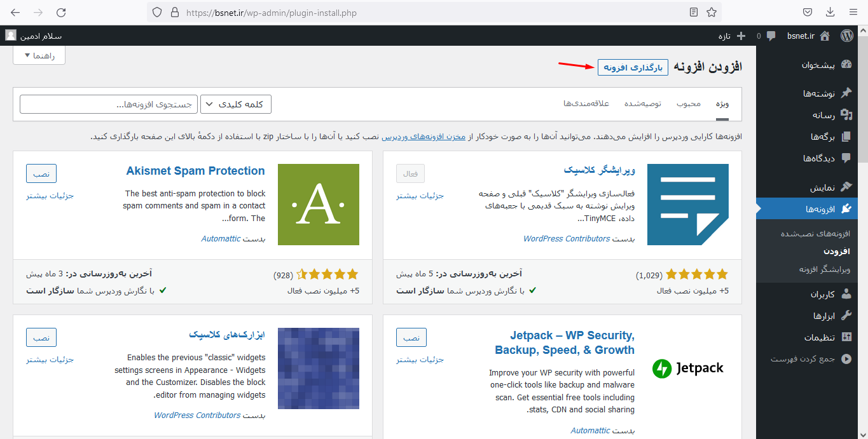Open جزئیات بیشتر for ابزارک‌های کلاسیک
The height and width of the screenshot is (439, 868).
coord(50,360)
